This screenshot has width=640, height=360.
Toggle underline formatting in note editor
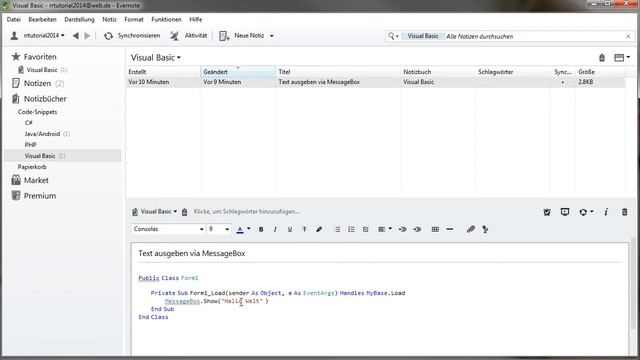290,229
